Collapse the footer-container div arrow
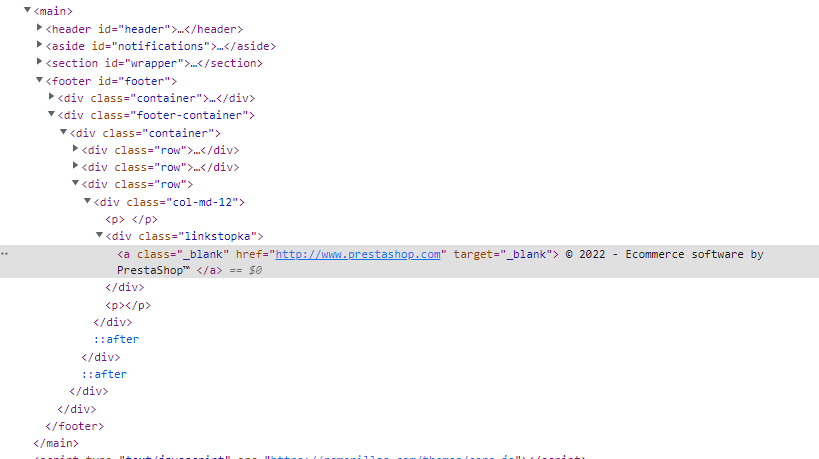 [x=51, y=114]
